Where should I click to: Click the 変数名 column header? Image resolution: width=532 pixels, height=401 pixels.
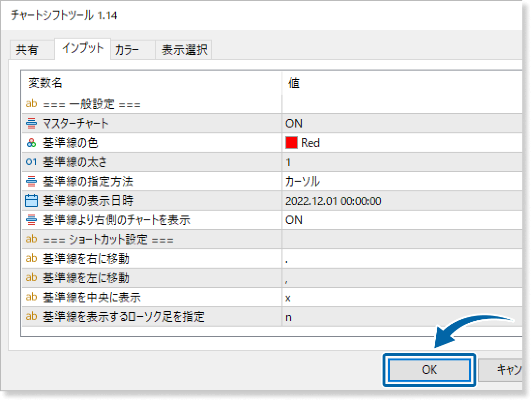pos(45,83)
